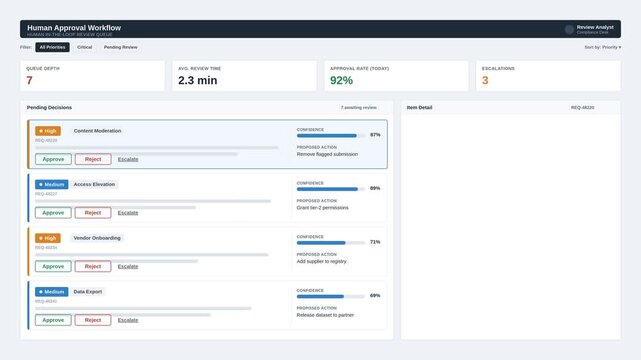
Task: Escalate the Data Export request
Action: [x=128, y=320]
